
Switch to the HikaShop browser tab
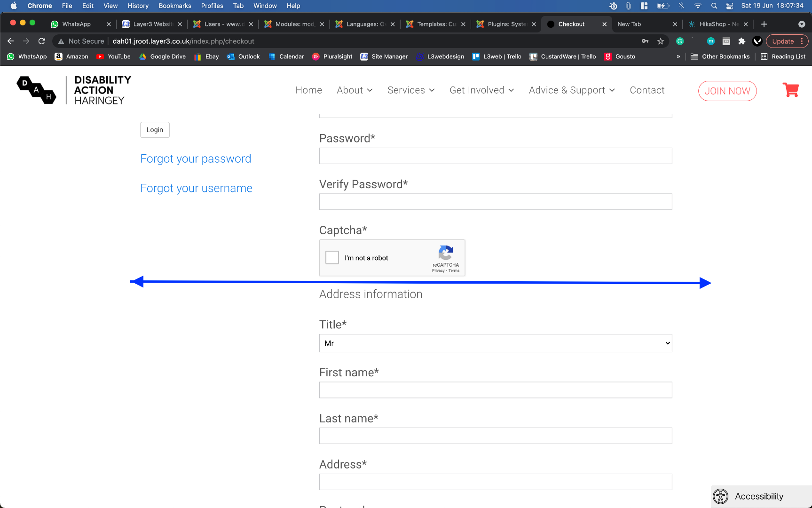tap(716, 24)
